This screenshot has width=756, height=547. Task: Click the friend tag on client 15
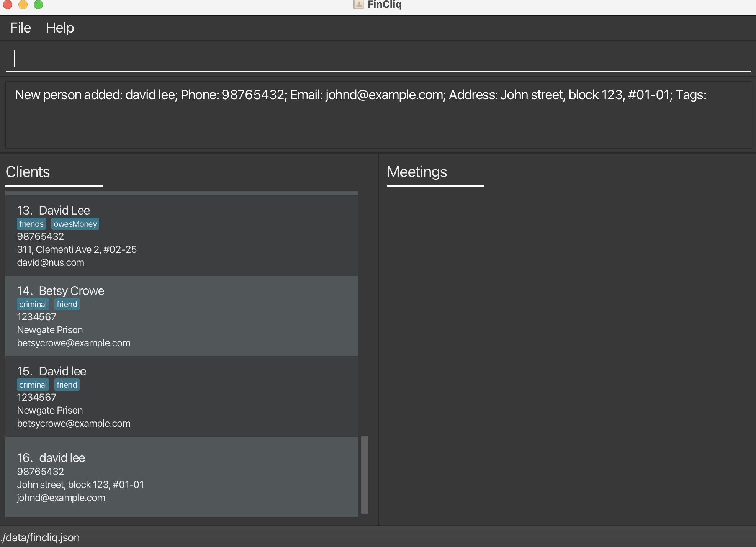tap(67, 385)
